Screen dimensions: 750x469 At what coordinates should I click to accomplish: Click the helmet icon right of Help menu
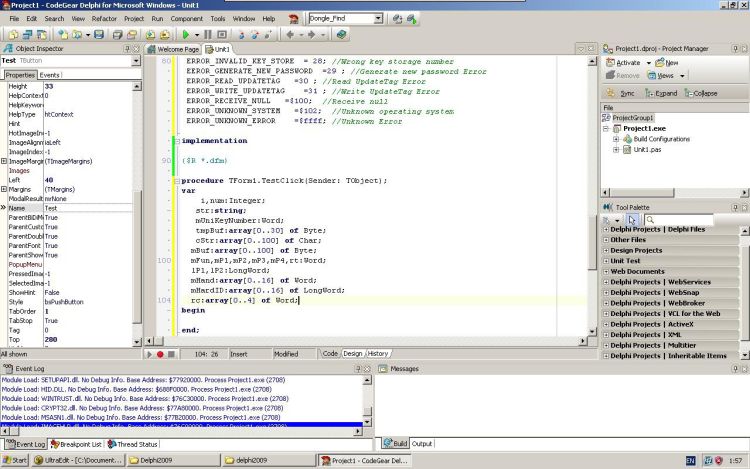(294, 19)
